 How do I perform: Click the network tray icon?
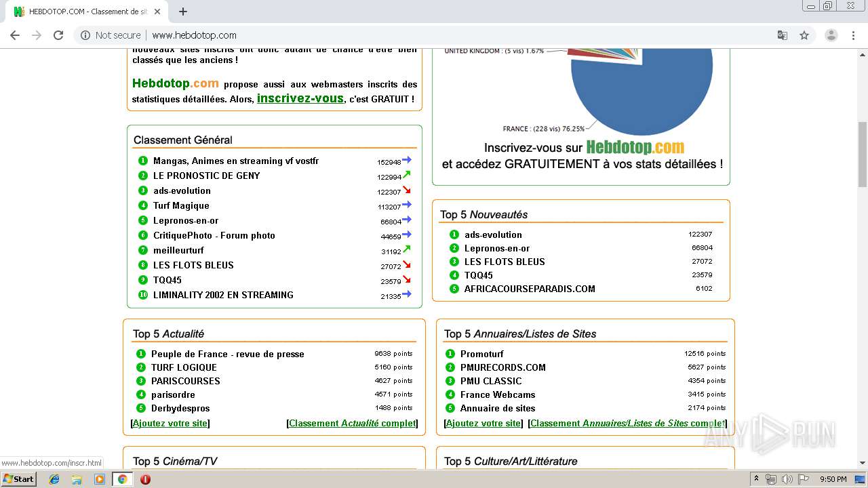point(770,479)
